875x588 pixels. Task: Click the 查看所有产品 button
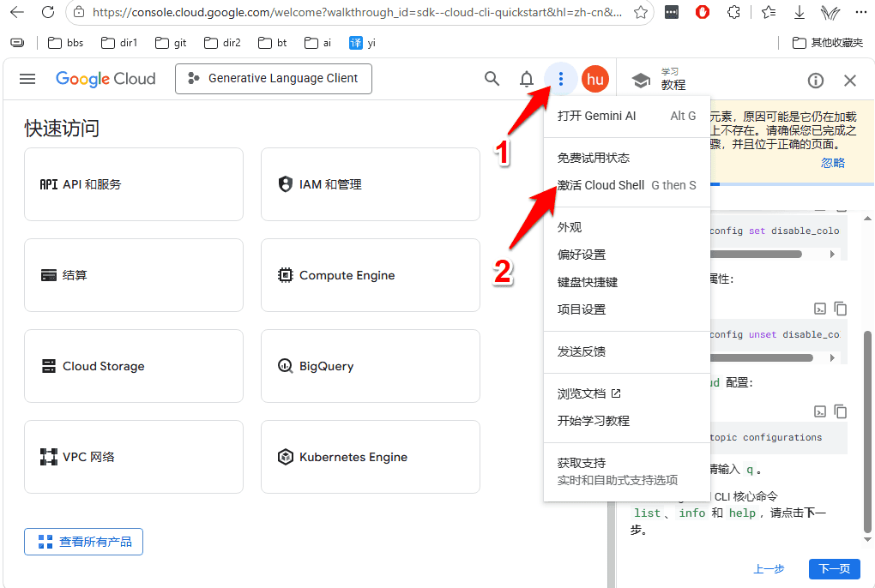tap(84, 542)
